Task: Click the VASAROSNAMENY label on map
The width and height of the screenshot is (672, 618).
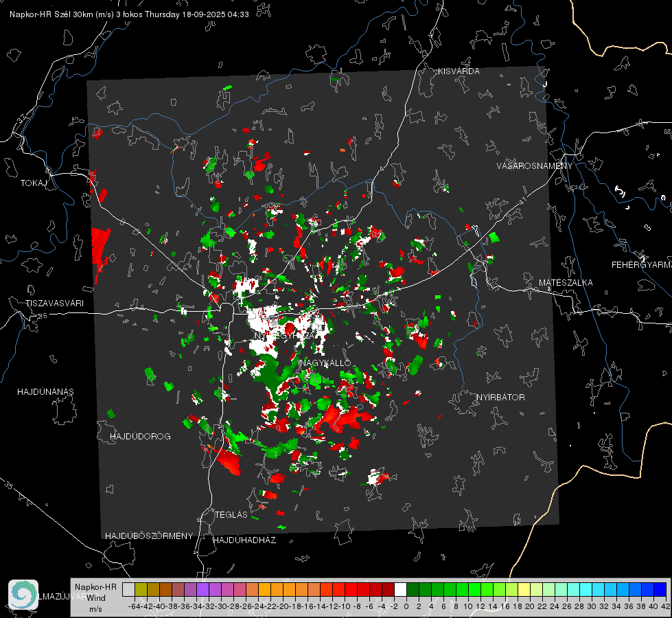Action: click(534, 166)
